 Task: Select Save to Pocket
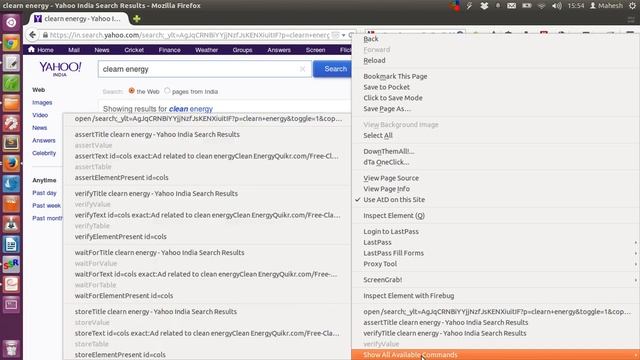point(496,87)
